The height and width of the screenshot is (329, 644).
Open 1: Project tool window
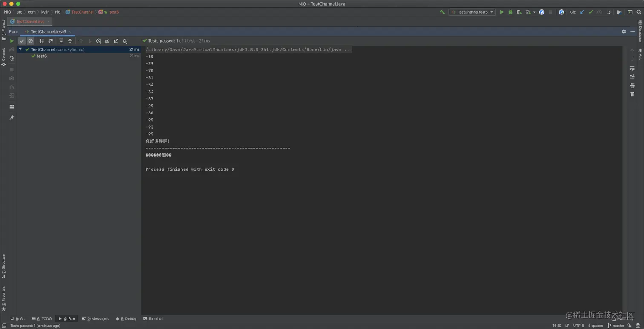3,30
